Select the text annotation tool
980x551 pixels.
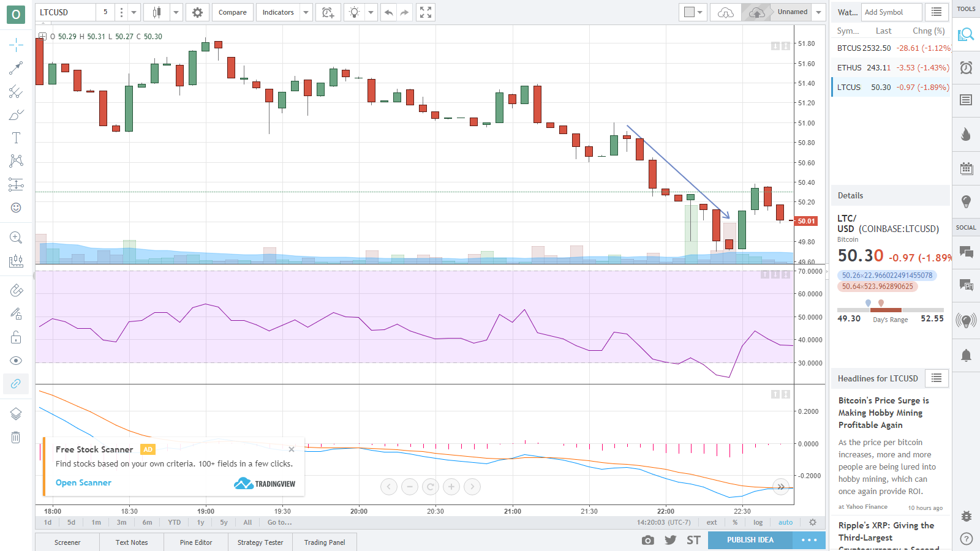[x=16, y=138]
